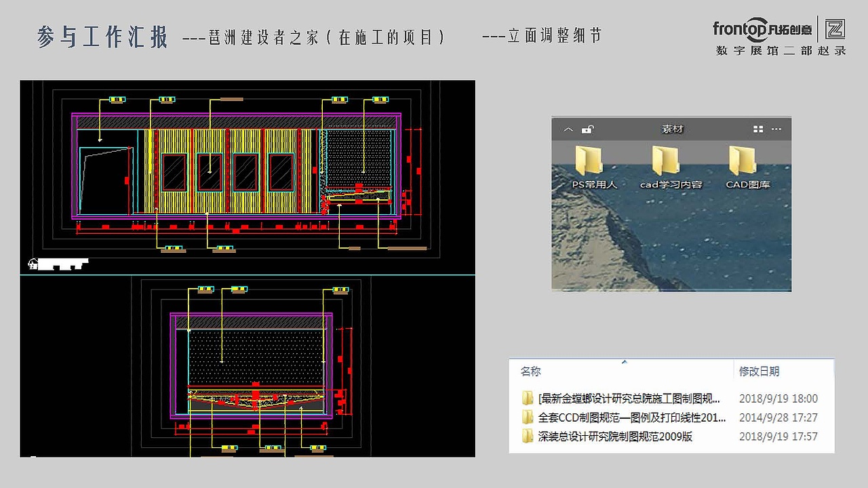This screenshot has width=868, height=488.
Task: Click the 素材 title bar label
Action: tap(672, 129)
